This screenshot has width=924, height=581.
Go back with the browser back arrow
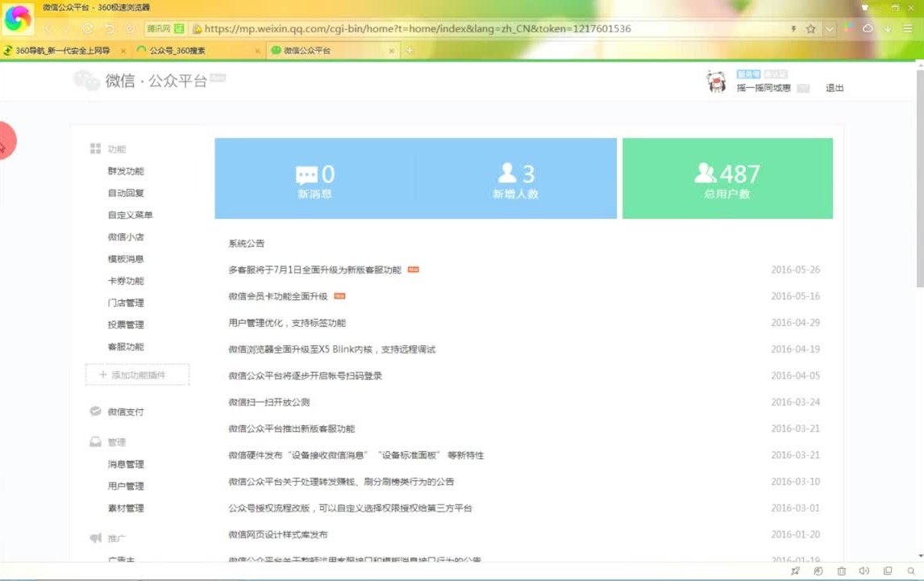[48, 28]
